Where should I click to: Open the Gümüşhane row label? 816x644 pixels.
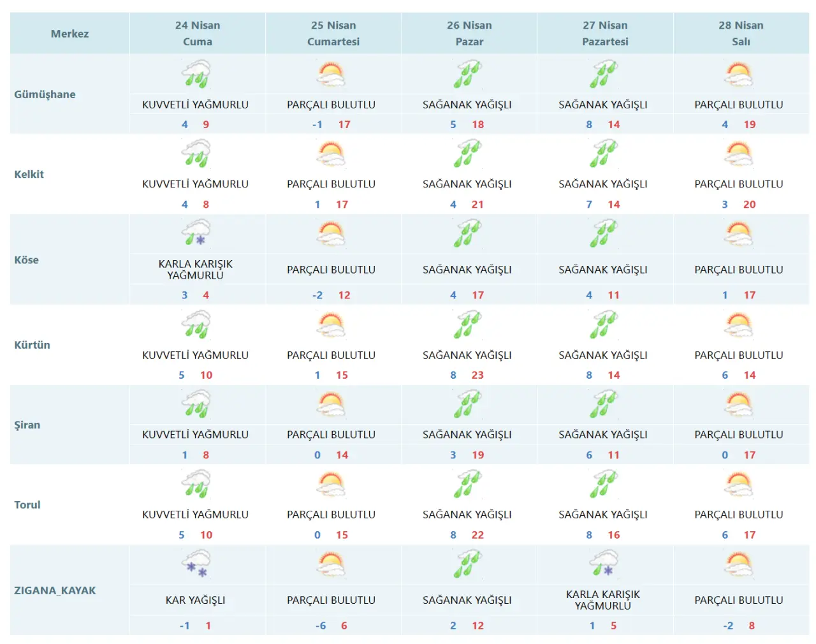(x=45, y=94)
